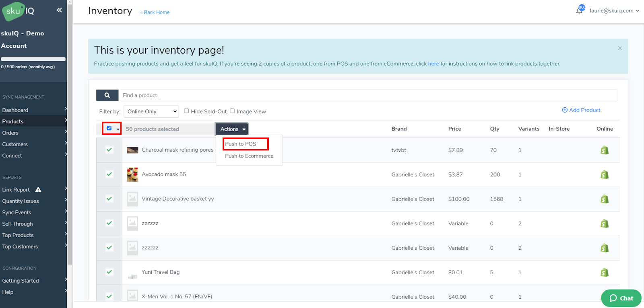Image resolution: width=644 pixels, height=308 pixels.
Task: Choose Push to Ecommerce from menu
Action: (x=249, y=156)
